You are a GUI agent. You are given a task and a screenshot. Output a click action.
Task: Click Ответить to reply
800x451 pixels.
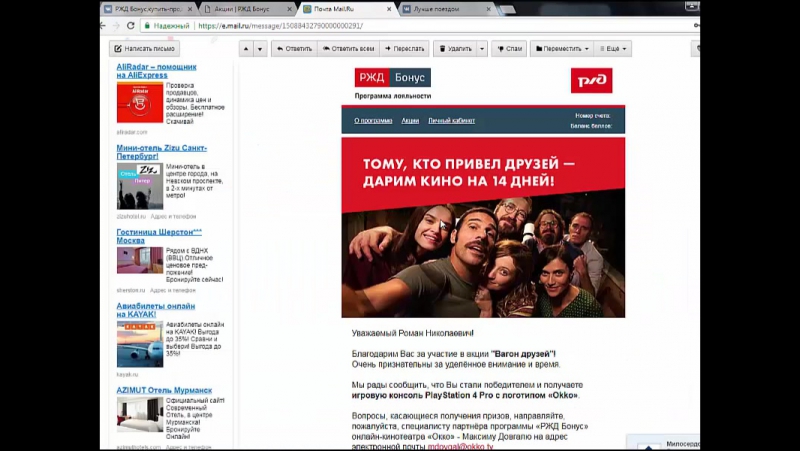click(294, 48)
